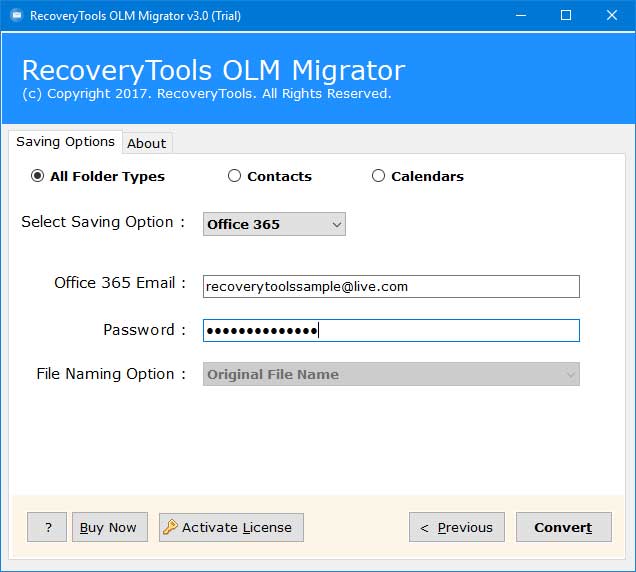Open the Original File Name dropdown

pyautogui.click(x=391, y=374)
